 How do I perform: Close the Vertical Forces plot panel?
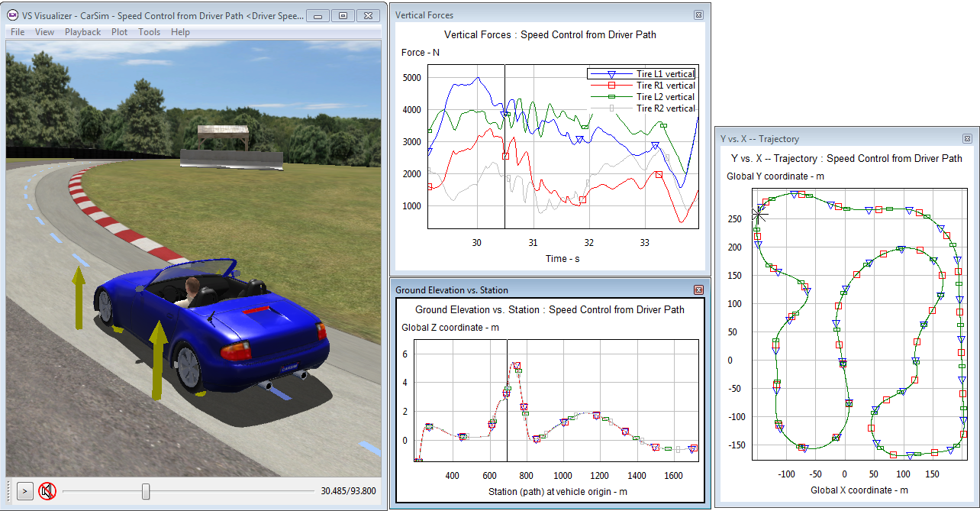point(698,15)
